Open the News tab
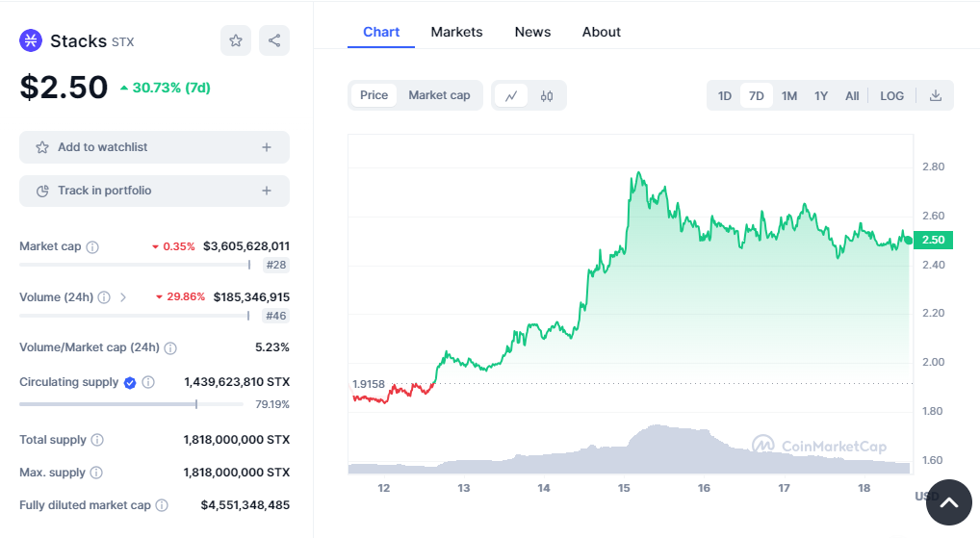980x538 pixels. 532,32
